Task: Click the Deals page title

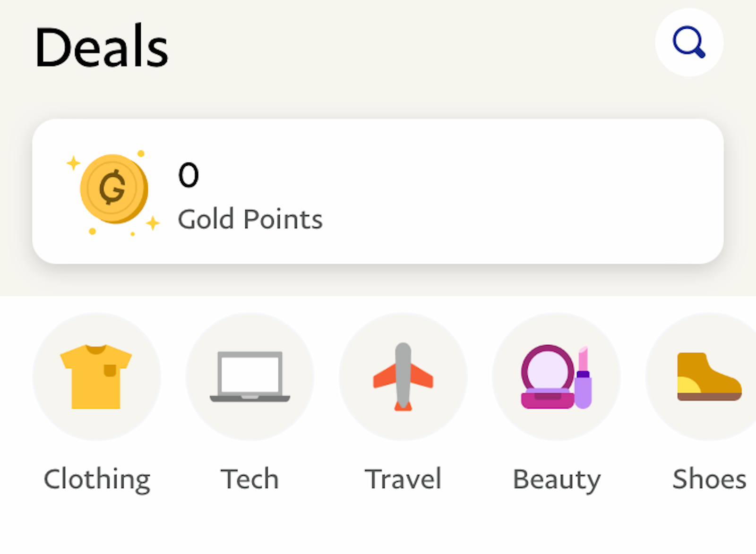Action: tap(102, 46)
